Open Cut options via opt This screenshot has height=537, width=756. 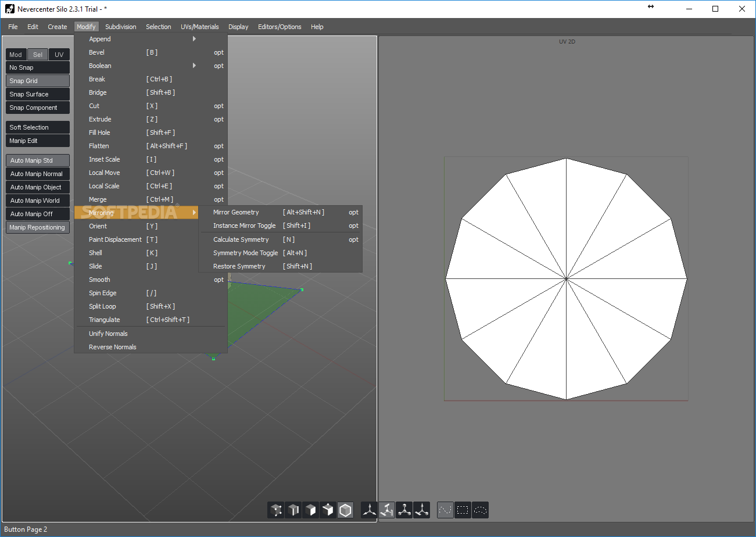click(x=218, y=106)
